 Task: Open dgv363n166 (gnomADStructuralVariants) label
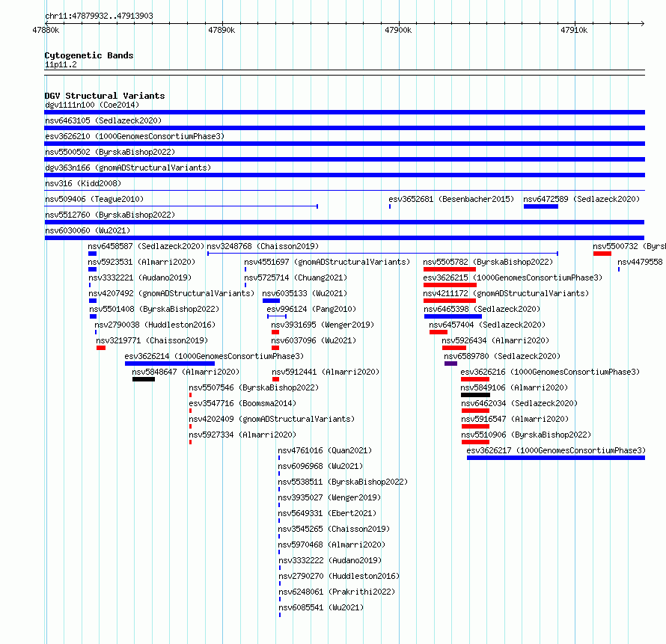pos(128,168)
